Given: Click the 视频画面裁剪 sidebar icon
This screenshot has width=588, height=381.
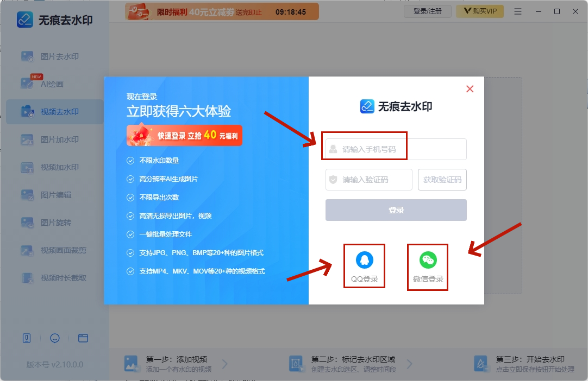Looking at the screenshot, I should pos(27,250).
